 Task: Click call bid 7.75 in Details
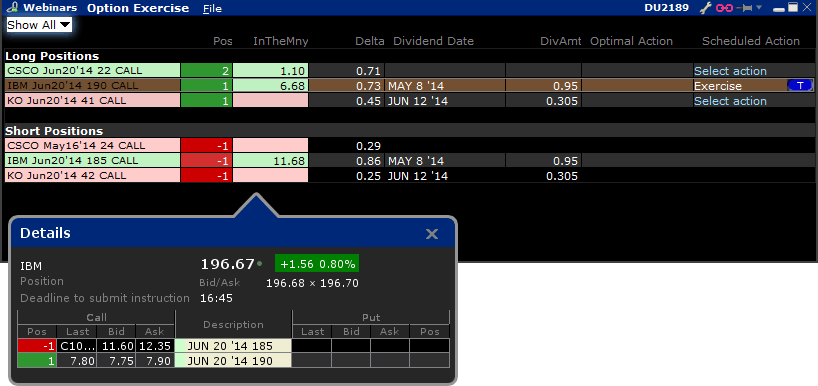click(116, 360)
